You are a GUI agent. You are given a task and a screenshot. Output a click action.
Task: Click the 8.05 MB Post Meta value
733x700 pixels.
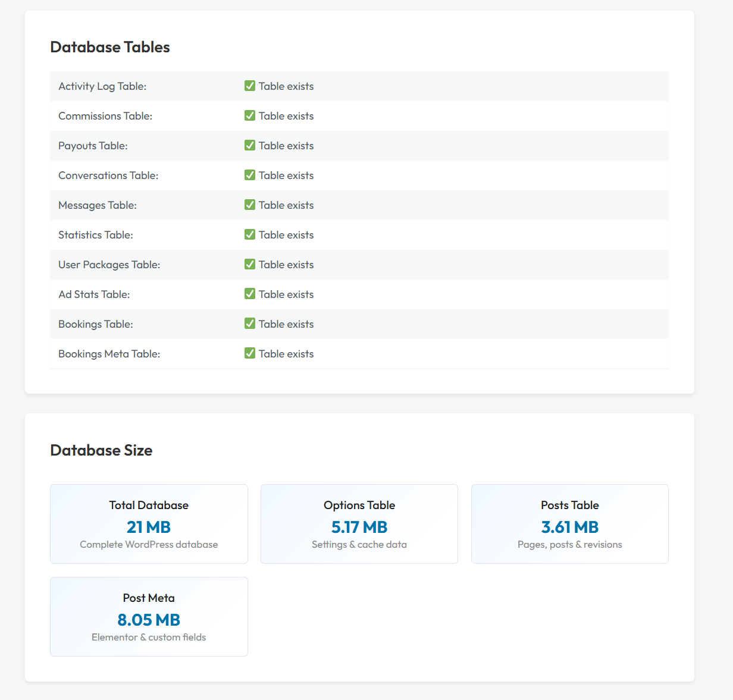point(149,620)
